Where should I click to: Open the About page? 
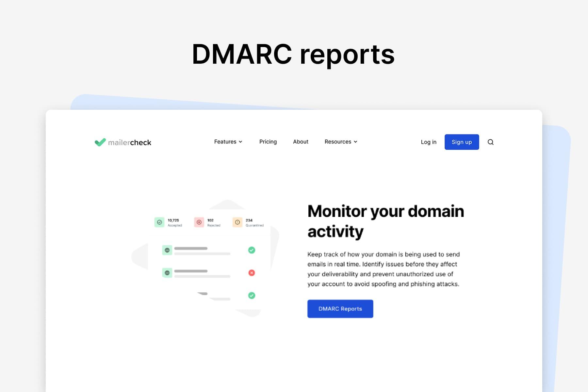point(301,142)
